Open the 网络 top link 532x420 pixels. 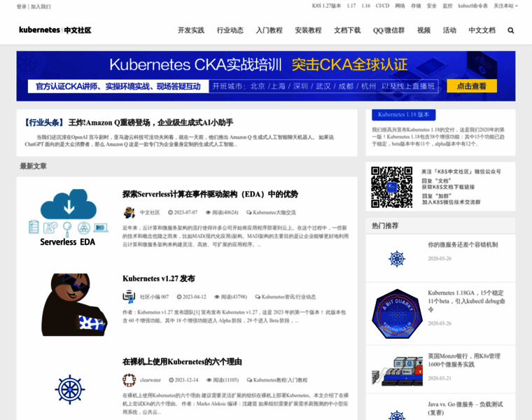click(x=400, y=6)
